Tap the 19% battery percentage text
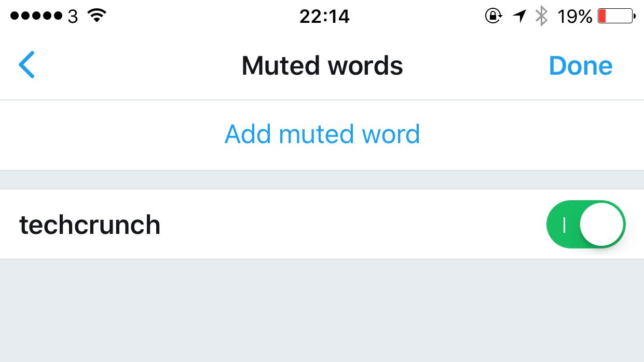This screenshot has height=362, width=644. [x=575, y=17]
